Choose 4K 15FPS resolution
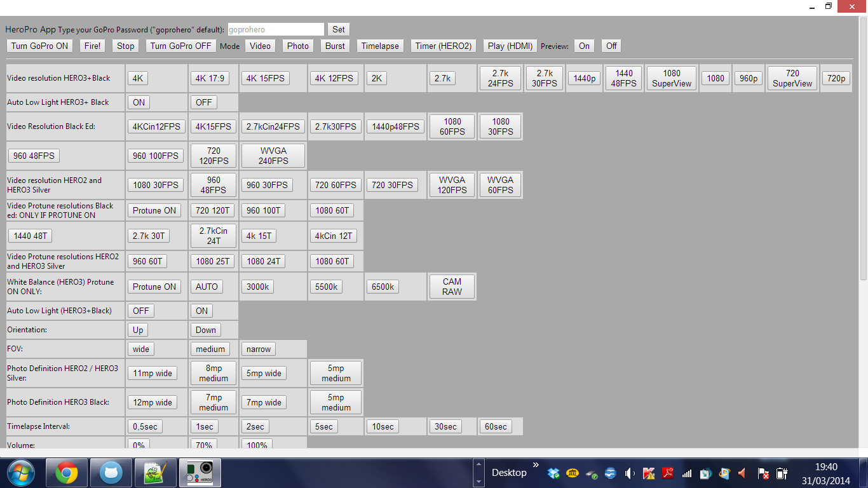This screenshot has width=868, height=488. 266,78
